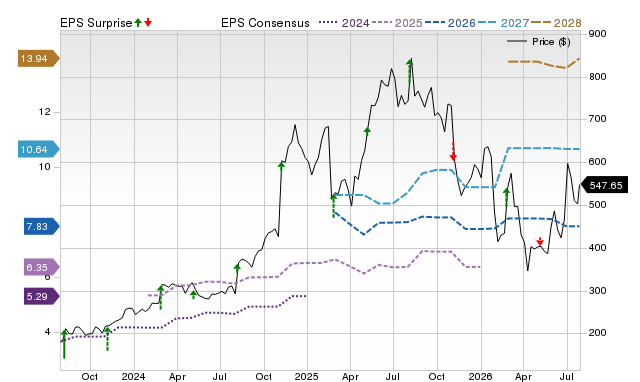The width and height of the screenshot is (640, 382).
Task: Click the red down arrow in EPS Surprise legend
Action: 148,23
